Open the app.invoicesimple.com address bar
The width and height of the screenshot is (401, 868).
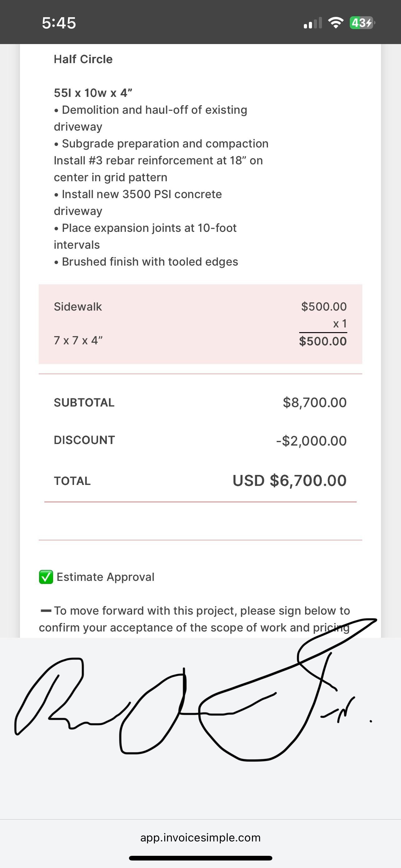coord(200,838)
